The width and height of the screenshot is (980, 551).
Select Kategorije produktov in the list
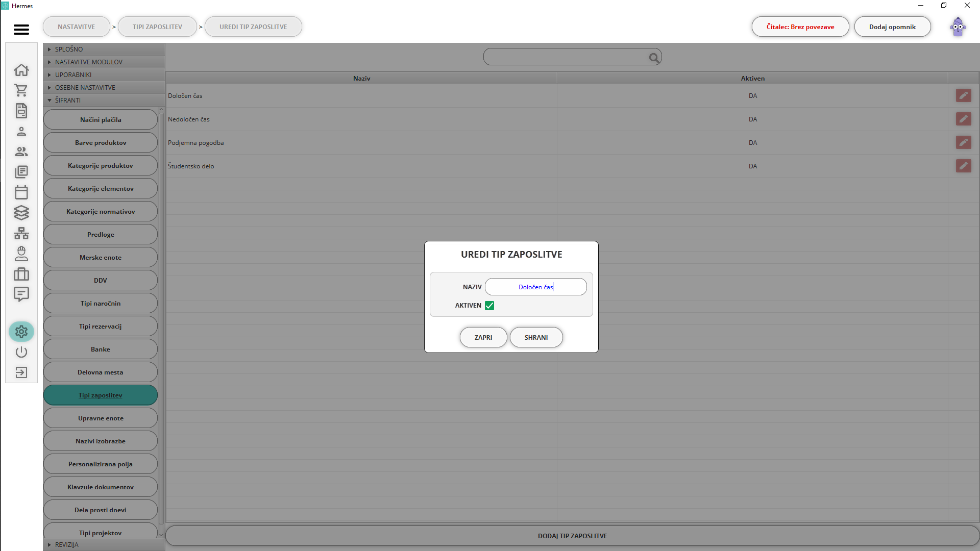(x=101, y=165)
